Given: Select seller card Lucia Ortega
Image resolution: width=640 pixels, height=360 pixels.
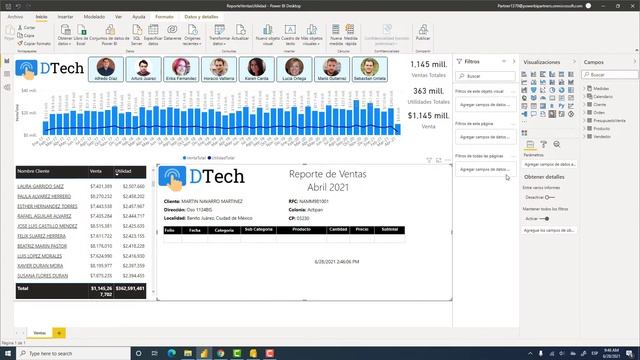Looking at the screenshot, I should point(294,69).
